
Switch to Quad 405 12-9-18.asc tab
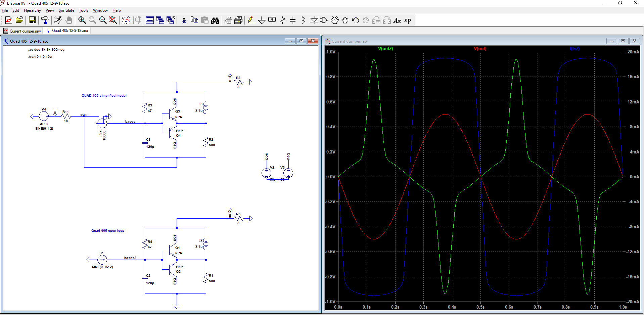click(67, 31)
